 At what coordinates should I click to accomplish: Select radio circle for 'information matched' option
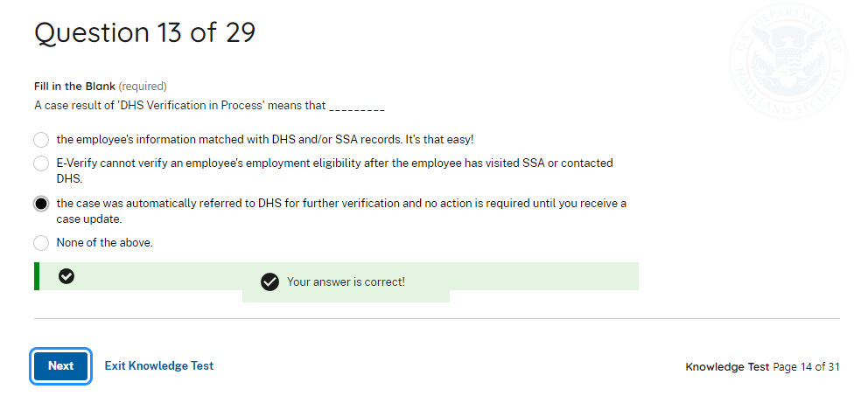coord(41,140)
